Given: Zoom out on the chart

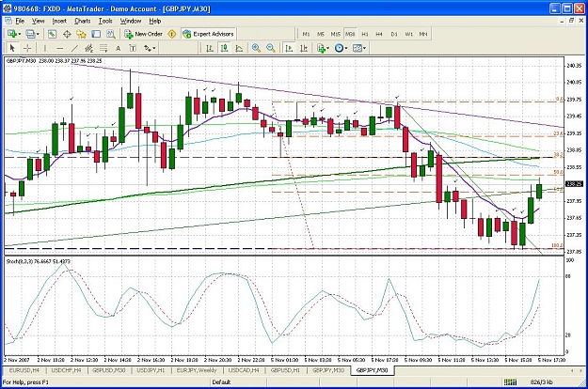Looking at the screenshot, I should coord(271,48).
